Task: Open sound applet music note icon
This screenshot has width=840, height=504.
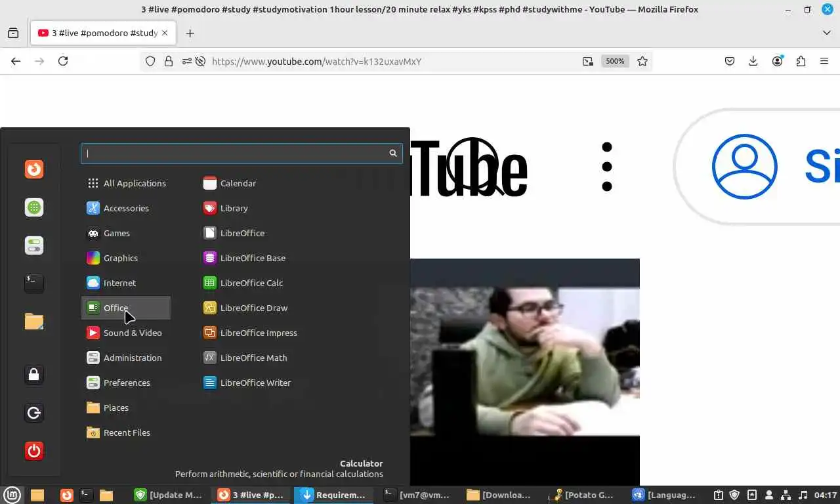Action: (803, 495)
